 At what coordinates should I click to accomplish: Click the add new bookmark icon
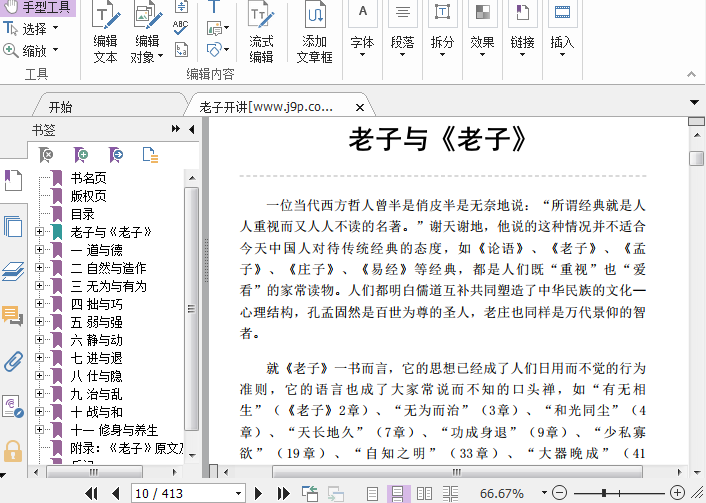[x=81, y=155]
